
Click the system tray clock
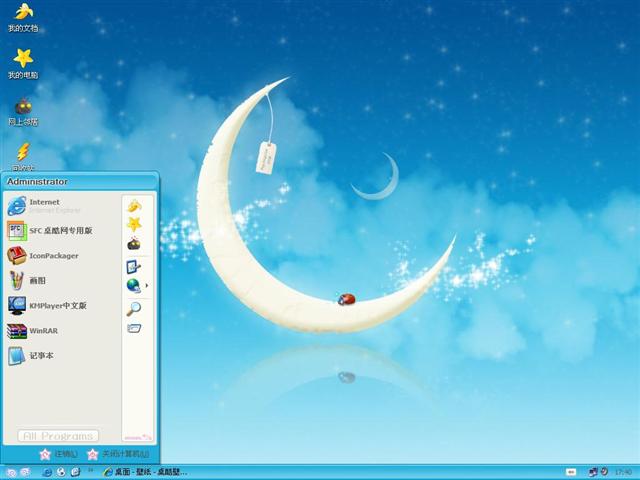tap(623, 472)
